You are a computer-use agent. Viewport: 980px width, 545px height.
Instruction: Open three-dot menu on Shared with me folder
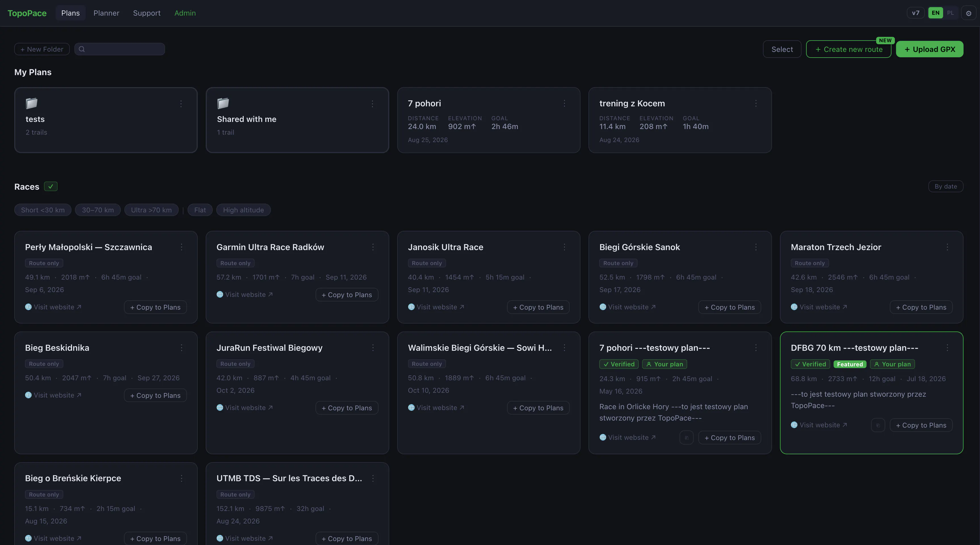click(x=373, y=103)
